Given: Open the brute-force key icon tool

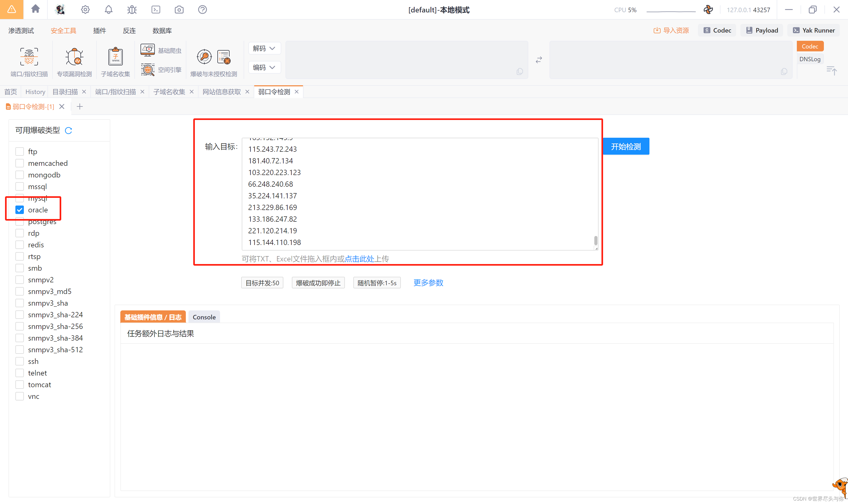Looking at the screenshot, I should pos(204,56).
